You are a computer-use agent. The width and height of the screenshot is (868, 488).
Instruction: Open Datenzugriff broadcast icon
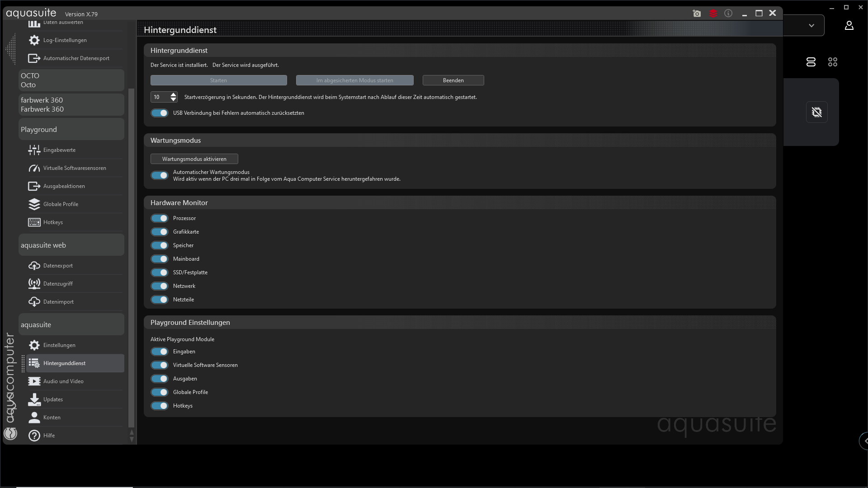(x=34, y=284)
